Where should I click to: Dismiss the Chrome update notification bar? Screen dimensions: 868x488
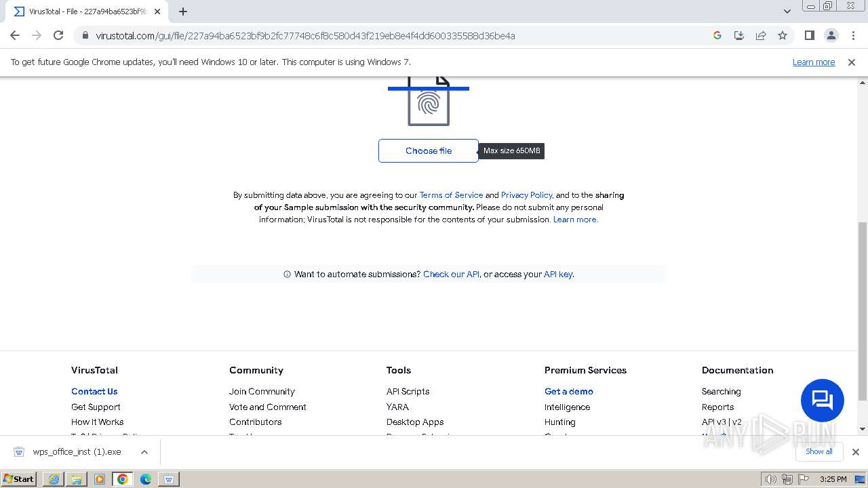coord(852,62)
